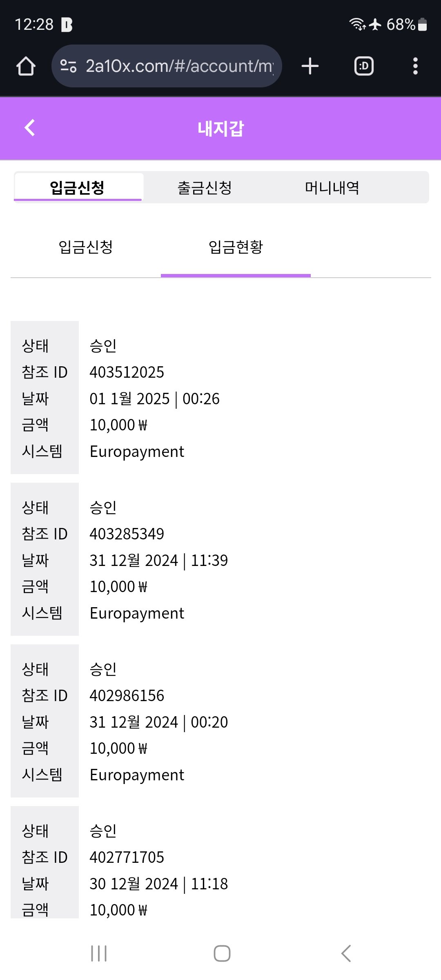Open browser three-dot menu

click(x=415, y=66)
